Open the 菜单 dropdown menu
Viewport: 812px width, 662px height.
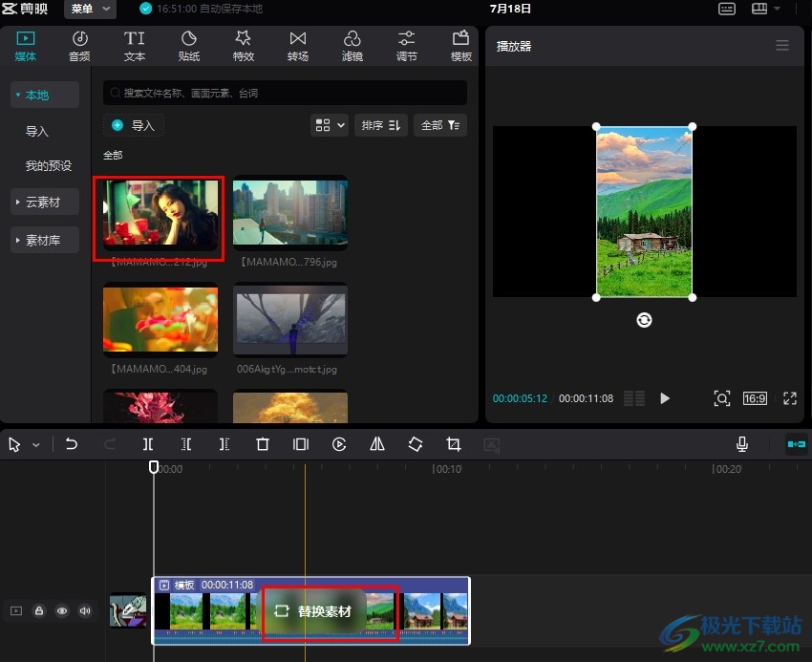pyautogui.click(x=90, y=9)
